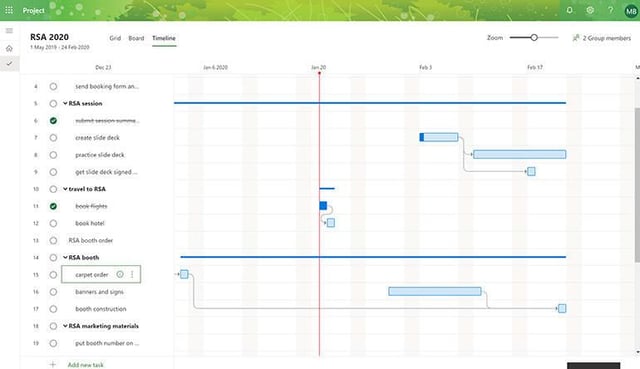This screenshot has width=640, height=369.
Task: Collapse the RSA booth group
Action: pyautogui.click(x=65, y=258)
